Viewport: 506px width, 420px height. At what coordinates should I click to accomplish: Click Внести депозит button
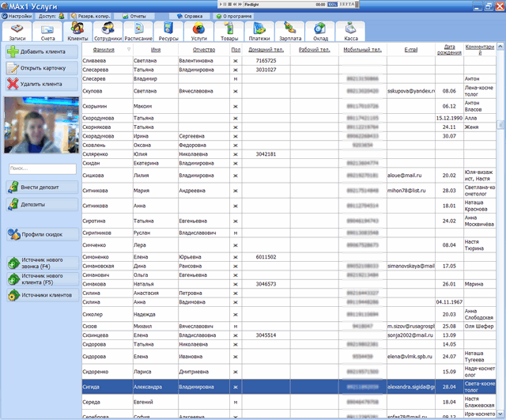42,187
